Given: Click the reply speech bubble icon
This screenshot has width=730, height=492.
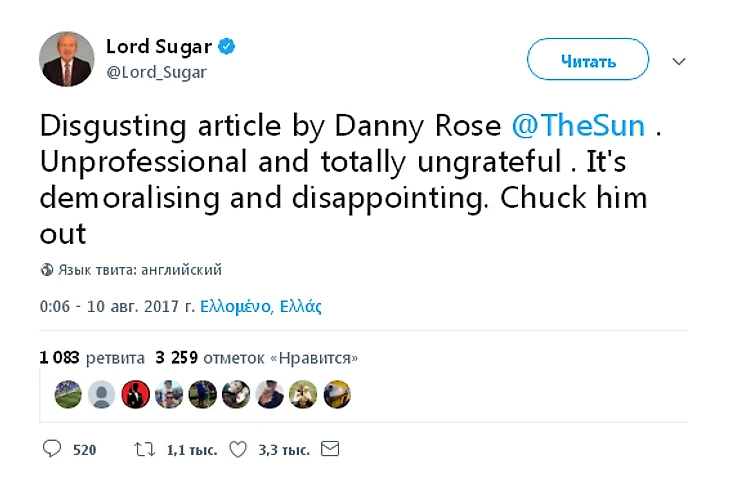Looking at the screenshot, I should (x=51, y=449).
